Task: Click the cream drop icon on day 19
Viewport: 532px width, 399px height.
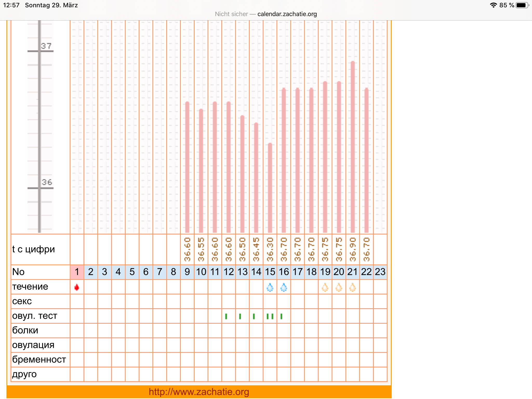Action: point(325,287)
